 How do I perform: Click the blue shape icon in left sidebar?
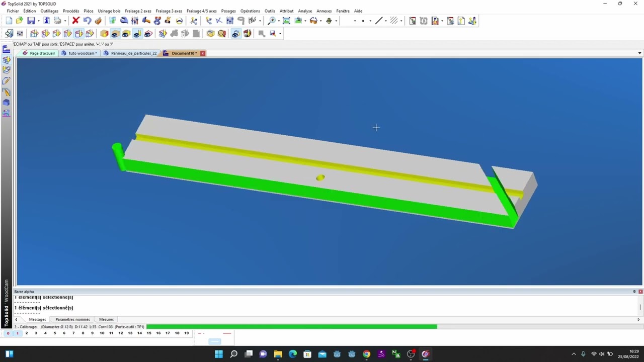click(7, 103)
